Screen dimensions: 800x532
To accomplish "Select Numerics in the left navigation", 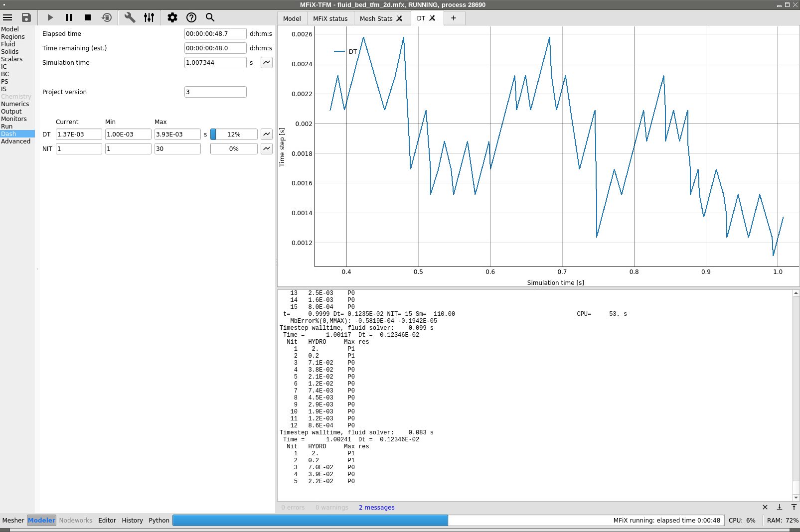I will click(x=15, y=104).
